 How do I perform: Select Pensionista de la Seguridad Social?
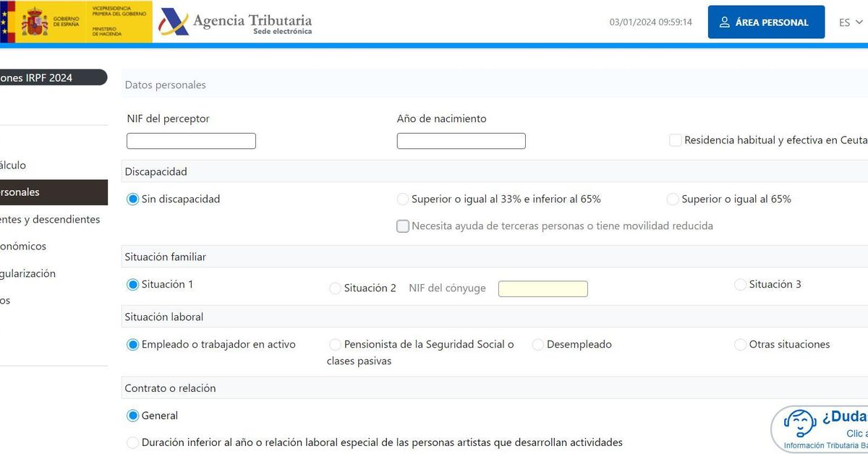click(x=335, y=344)
